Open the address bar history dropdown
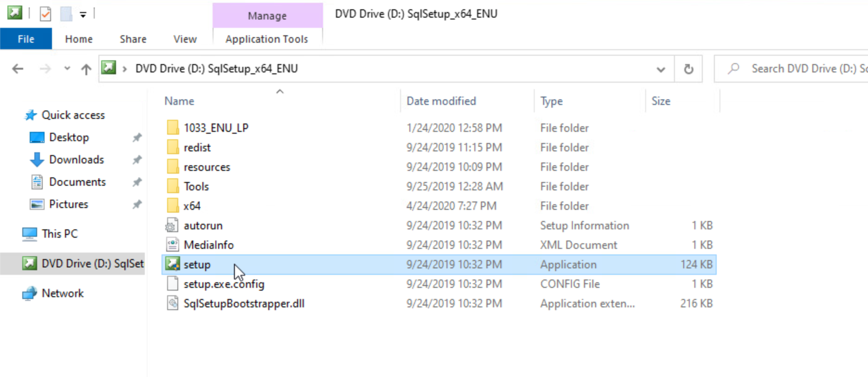Screen dimensions: 868x377 (x=661, y=70)
